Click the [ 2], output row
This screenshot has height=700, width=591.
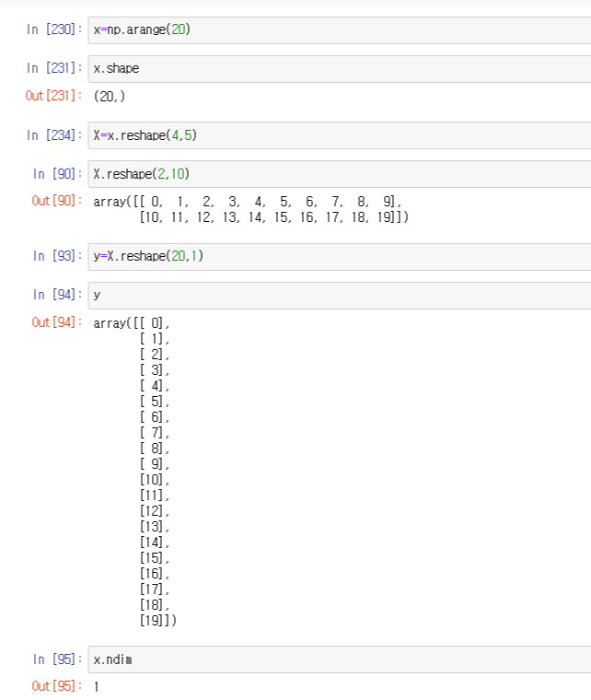[x=155, y=355]
